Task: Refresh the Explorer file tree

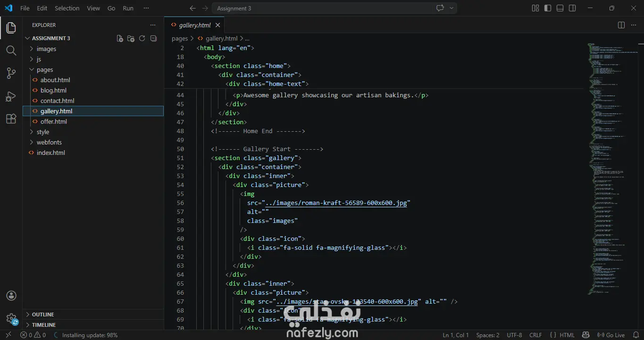Action: click(142, 38)
